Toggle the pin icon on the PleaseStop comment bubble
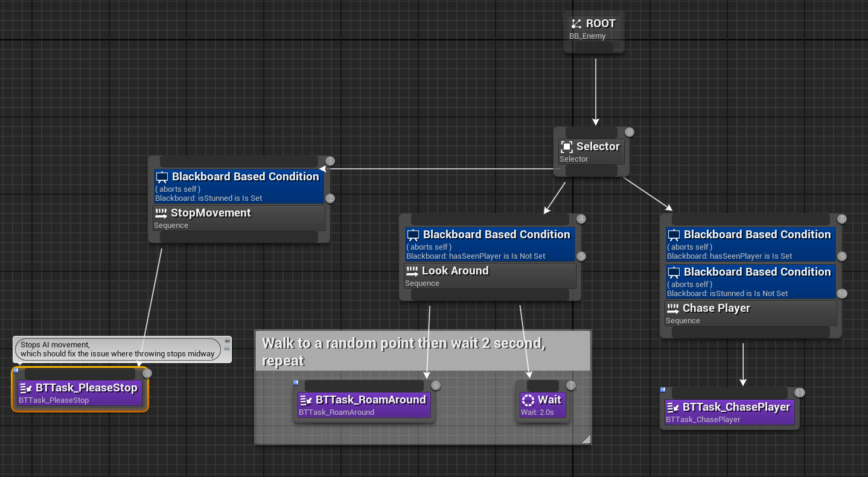Image resolution: width=868 pixels, height=477 pixels. pos(227,342)
